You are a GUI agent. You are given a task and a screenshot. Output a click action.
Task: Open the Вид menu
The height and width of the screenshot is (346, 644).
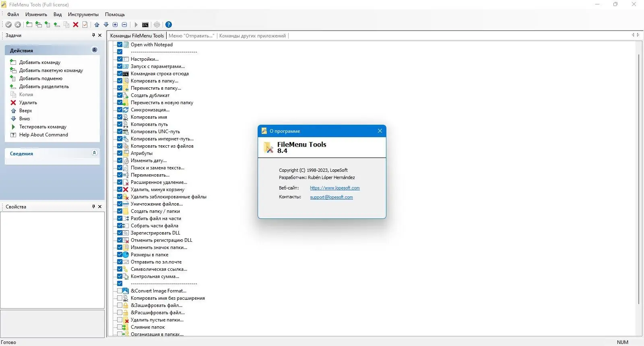tap(58, 14)
